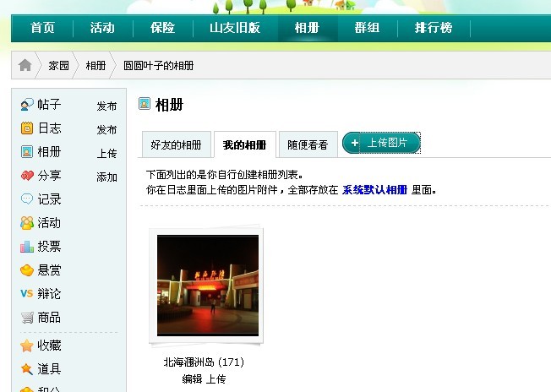Click the home icon in the breadcrumb
551x392 pixels.
click(25, 65)
